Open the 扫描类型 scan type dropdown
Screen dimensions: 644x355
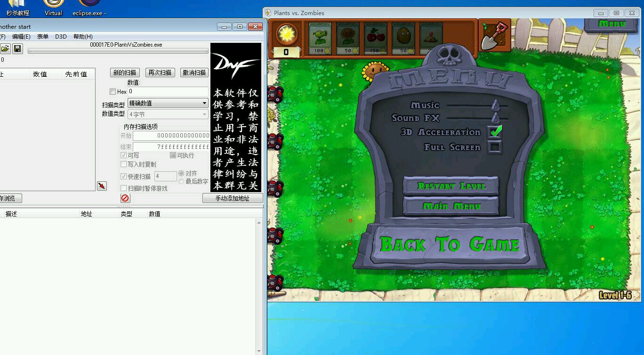(168, 103)
